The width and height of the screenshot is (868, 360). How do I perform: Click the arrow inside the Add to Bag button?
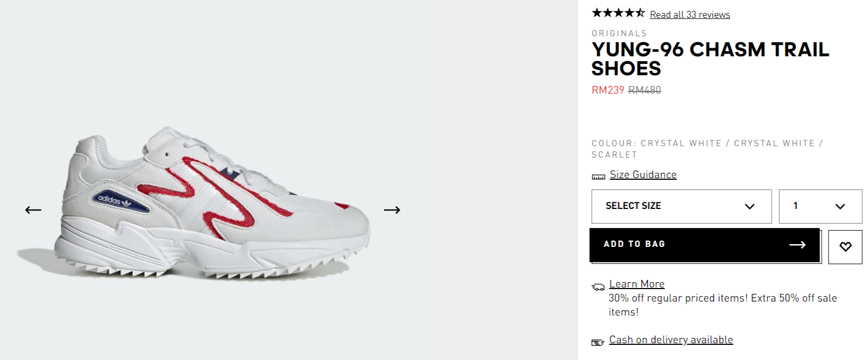(797, 245)
